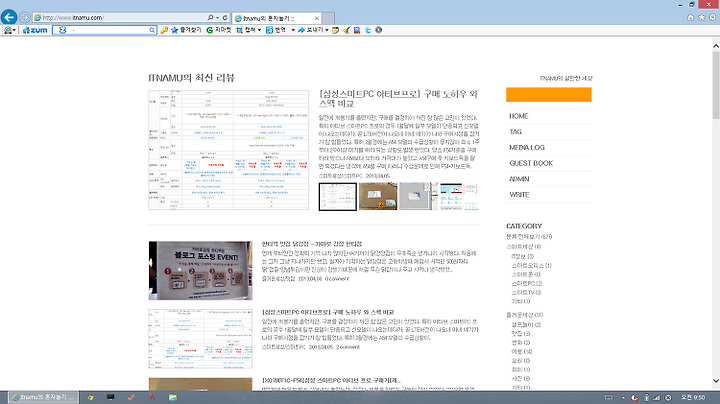The width and height of the screenshot is (720, 404).
Task: Expand the address bar search dropdown arrow
Action: (x=217, y=17)
